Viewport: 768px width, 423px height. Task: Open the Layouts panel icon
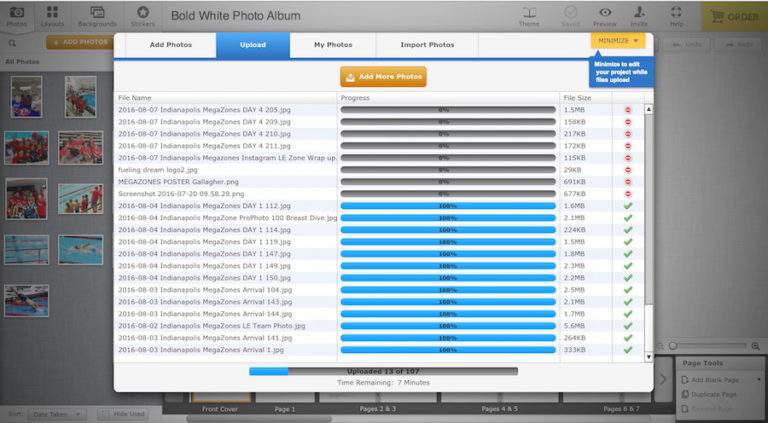coord(54,14)
